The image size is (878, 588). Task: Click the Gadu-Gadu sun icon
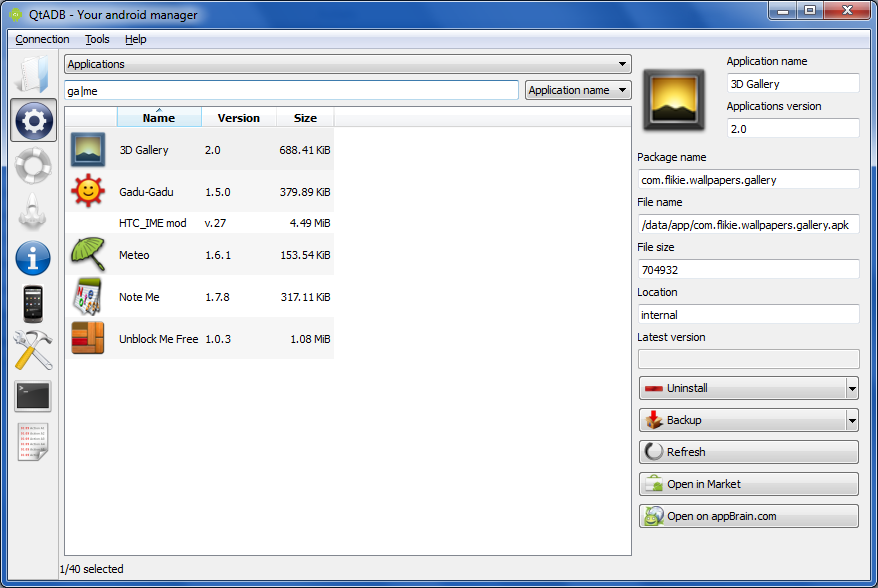88,192
